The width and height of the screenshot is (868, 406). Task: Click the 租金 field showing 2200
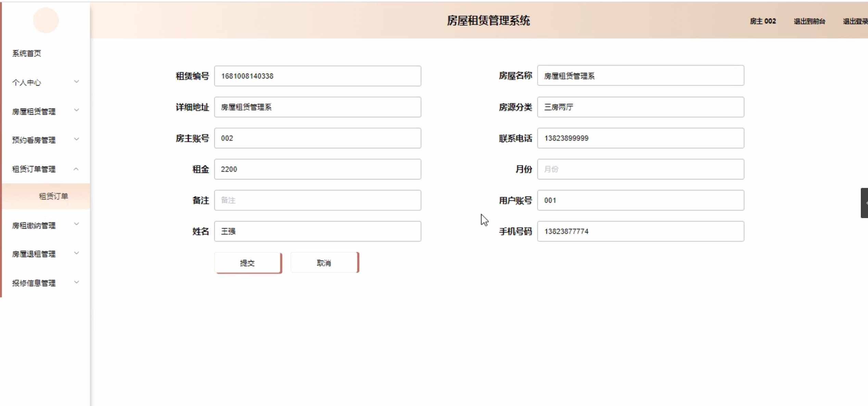coord(317,169)
